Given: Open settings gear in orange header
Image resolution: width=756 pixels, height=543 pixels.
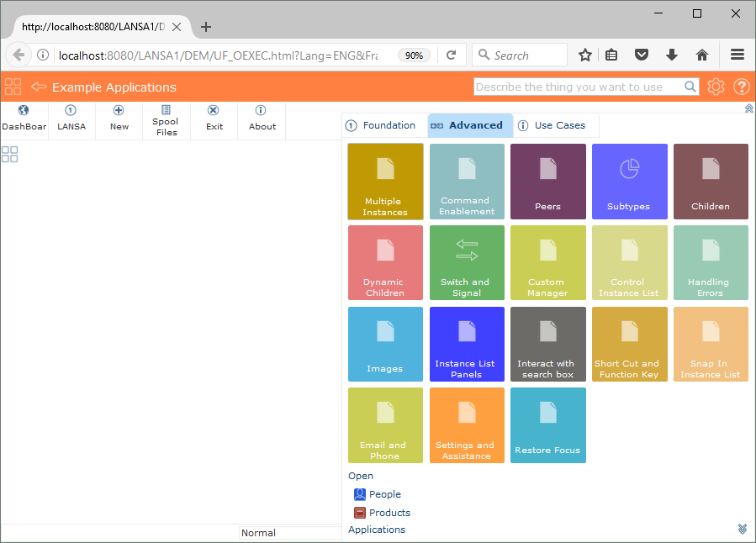Looking at the screenshot, I should click(716, 87).
